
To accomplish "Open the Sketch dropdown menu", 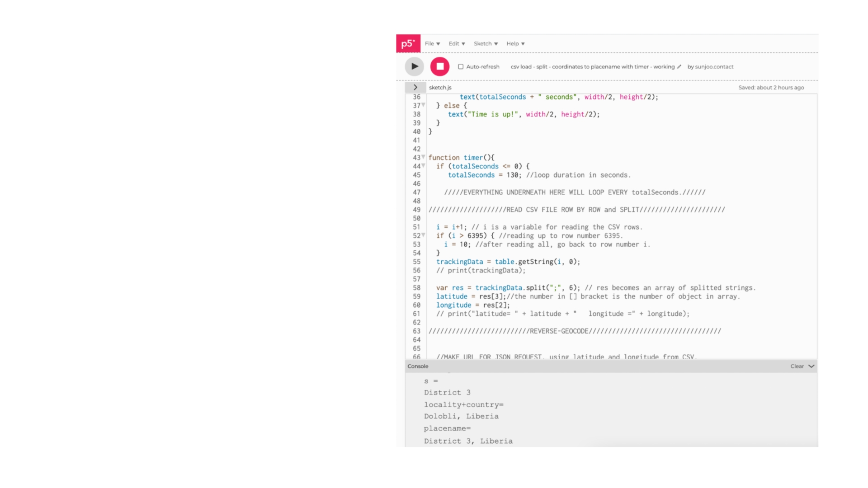I will pos(486,44).
